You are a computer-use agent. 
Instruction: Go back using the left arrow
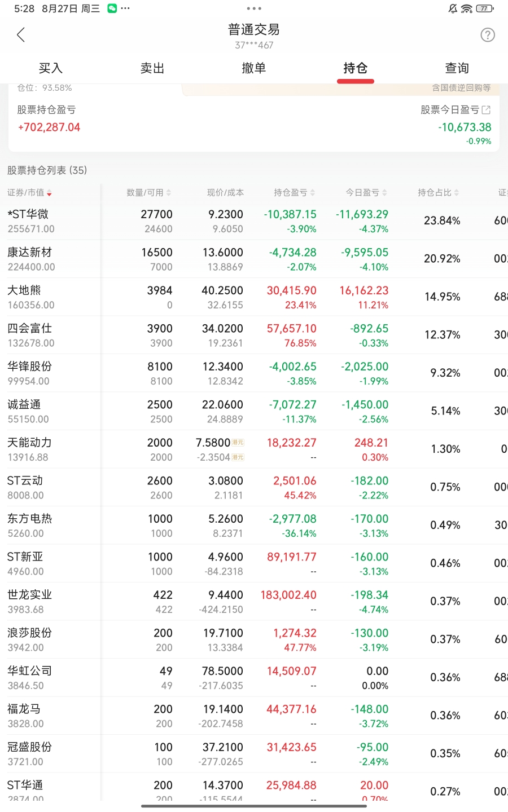[x=21, y=35]
